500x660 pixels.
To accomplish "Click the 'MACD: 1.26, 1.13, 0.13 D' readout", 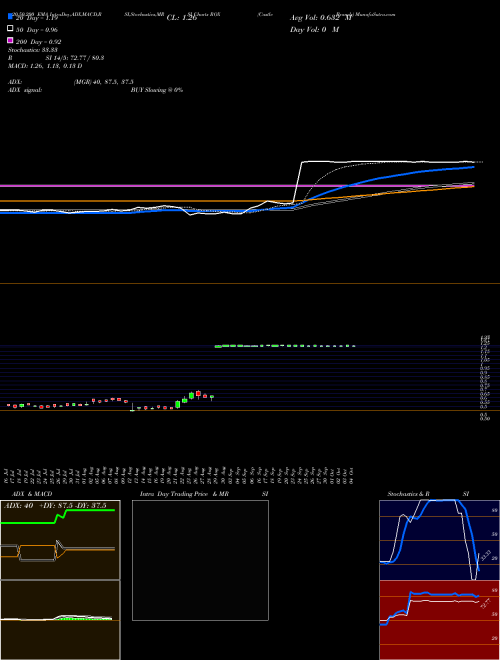I will [x=45, y=66].
